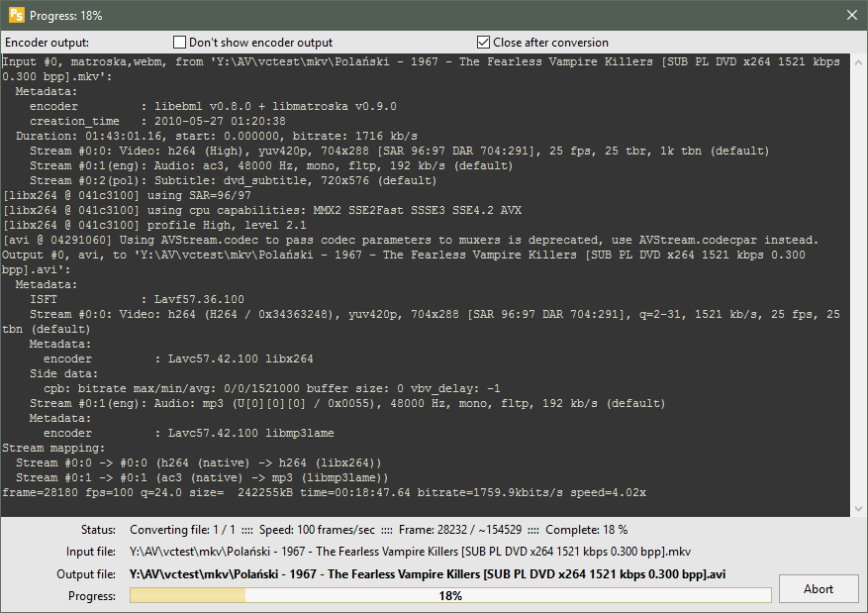Image resolution: width=868 pixels, height=613 pixels.
Task: Click the 'profile High, level 2.1' line
Action: [154, 226]
